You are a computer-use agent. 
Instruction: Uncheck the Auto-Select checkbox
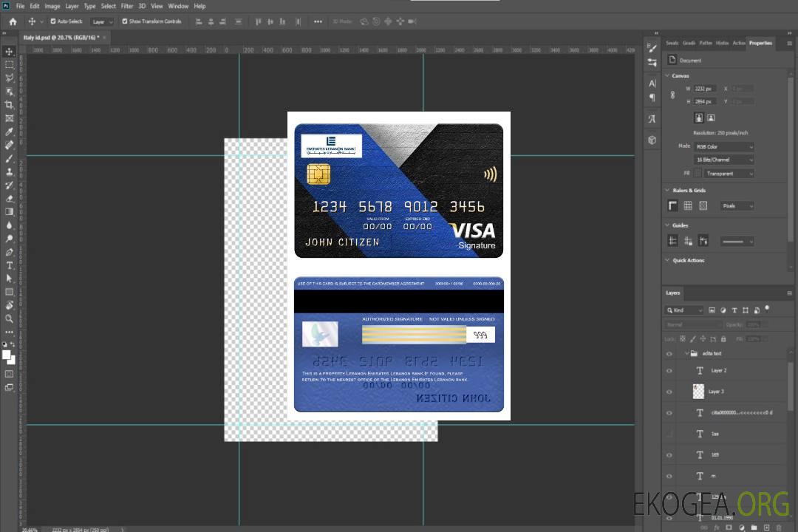coord(54,21)
